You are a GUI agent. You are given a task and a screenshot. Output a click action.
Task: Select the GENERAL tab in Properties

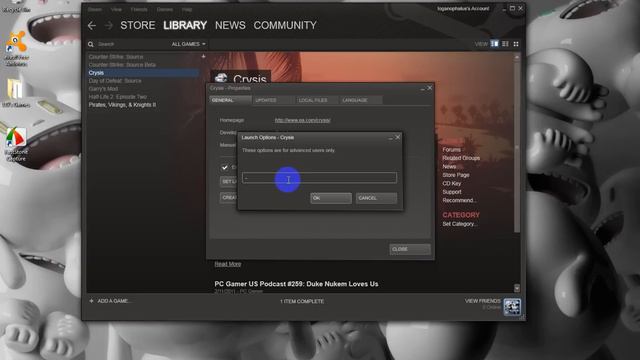coord(230,100)
